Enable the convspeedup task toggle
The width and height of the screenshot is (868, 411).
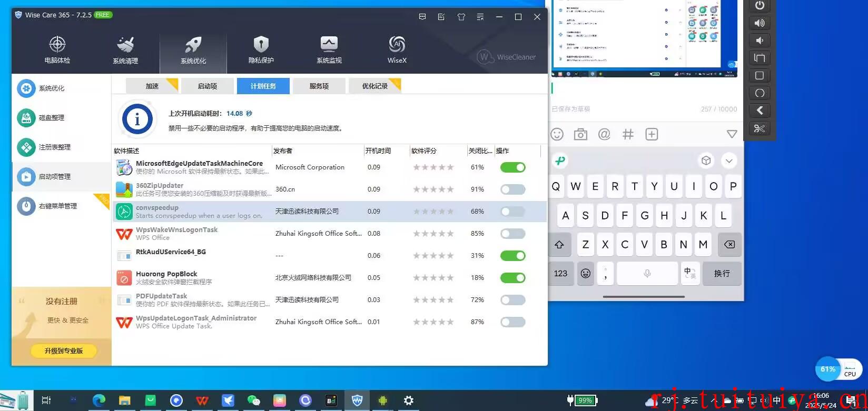[513, 212]
